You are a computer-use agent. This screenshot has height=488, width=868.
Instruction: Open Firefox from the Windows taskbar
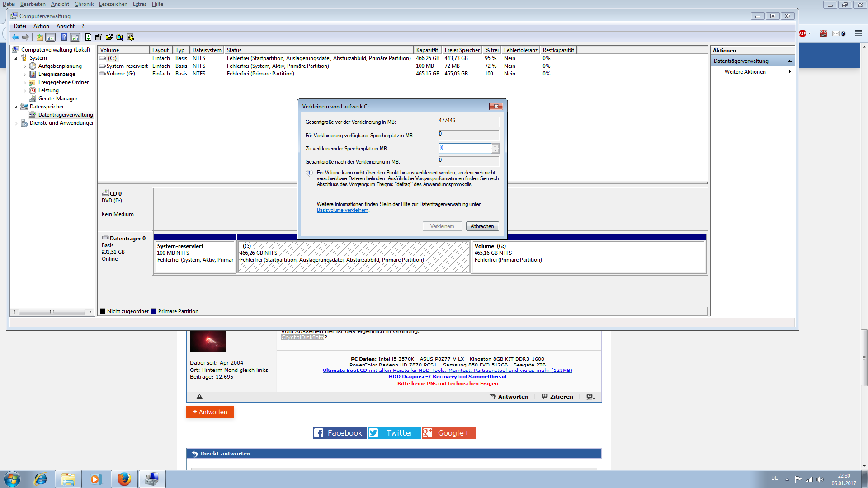pyautogui.click(x=124, y=479)
